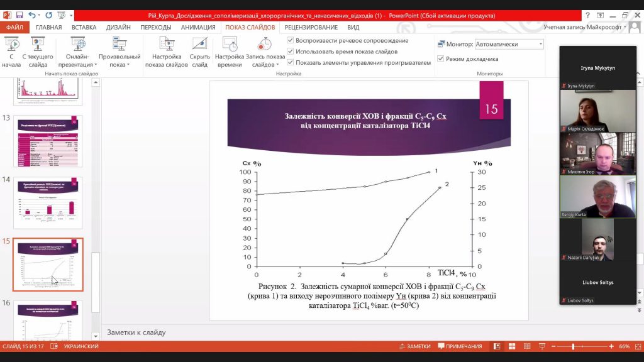
Task: Toggle Воспроизвести речевое сопровождение checkbox
Action: pyautogui.click(x=291, y=40)
